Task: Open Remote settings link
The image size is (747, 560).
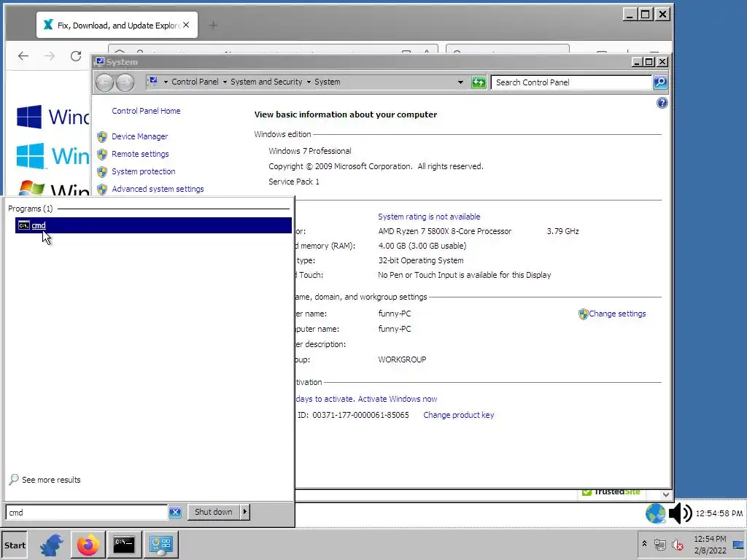Action: click(140, 154)
